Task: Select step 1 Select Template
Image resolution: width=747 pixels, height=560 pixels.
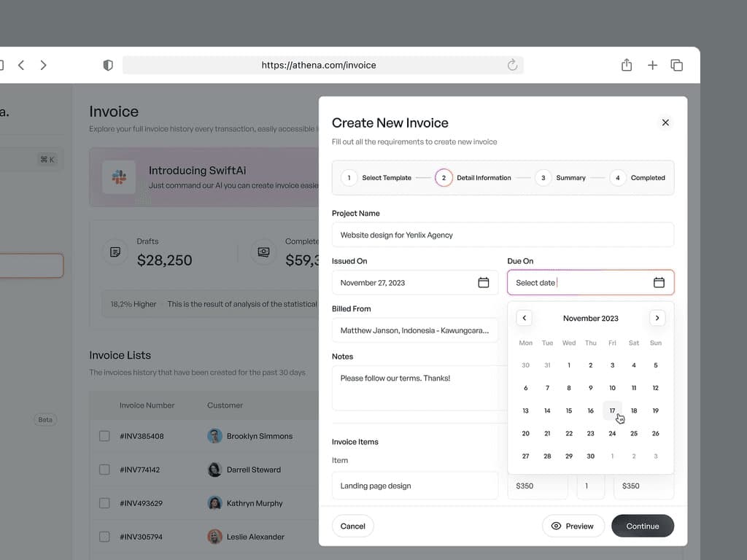Action: (376, 178)
